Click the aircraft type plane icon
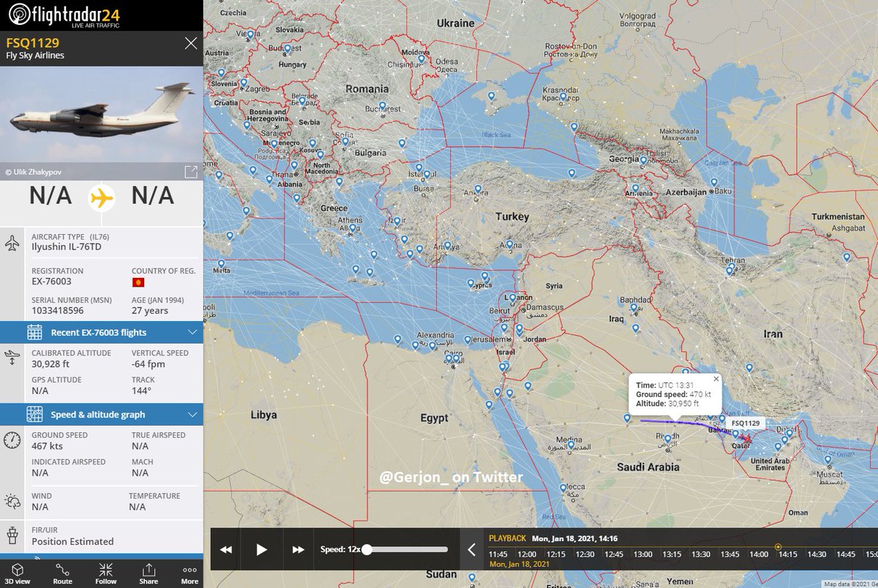 [x=12, y=244]
